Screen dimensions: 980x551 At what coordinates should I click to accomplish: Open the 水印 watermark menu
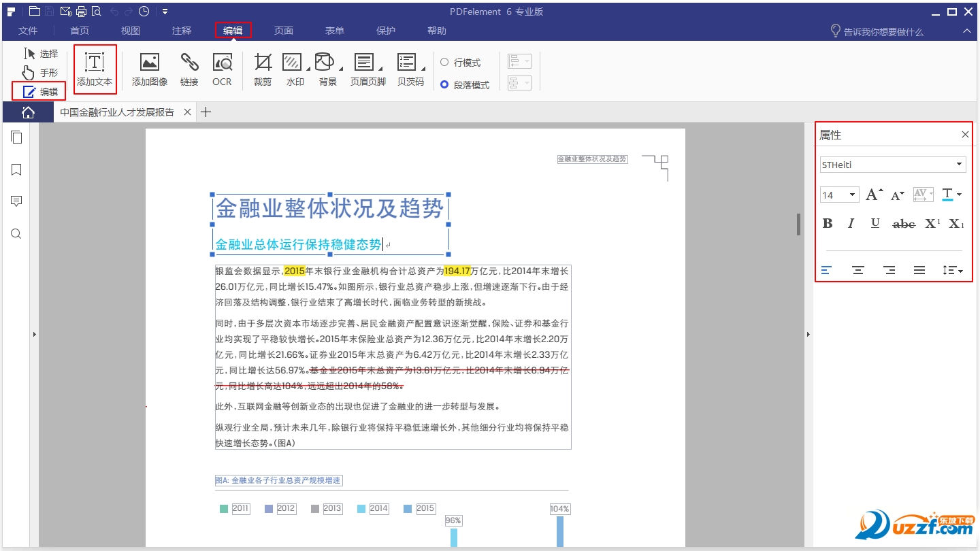point(295,69)
